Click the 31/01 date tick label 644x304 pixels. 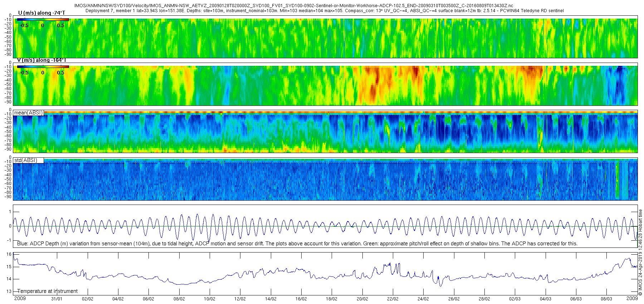pos(57,299)
